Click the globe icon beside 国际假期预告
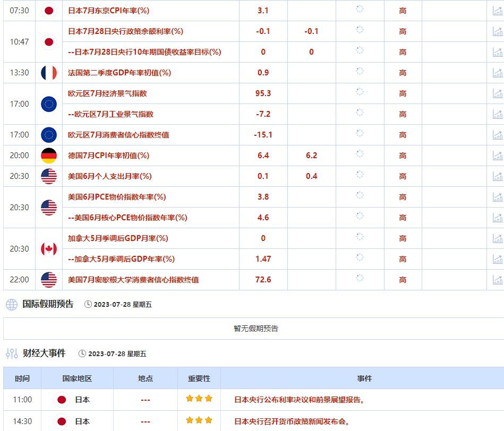The height and width of the screenshot is (431, 504). point(12,305)
